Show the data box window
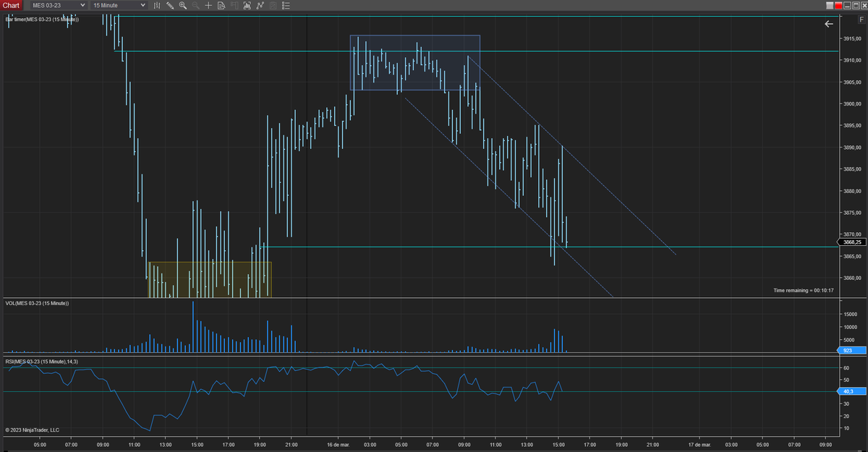 tap(221, 5)
